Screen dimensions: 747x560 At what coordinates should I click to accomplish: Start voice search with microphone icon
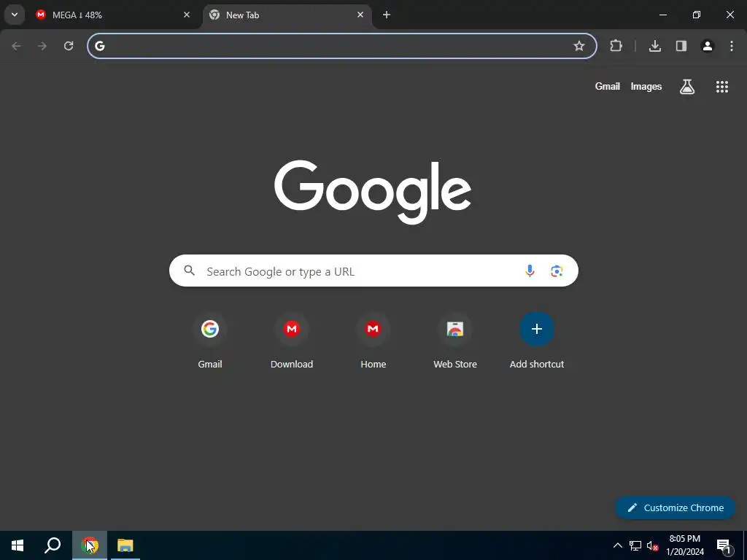pyautogui.click(x=530, y=271)
